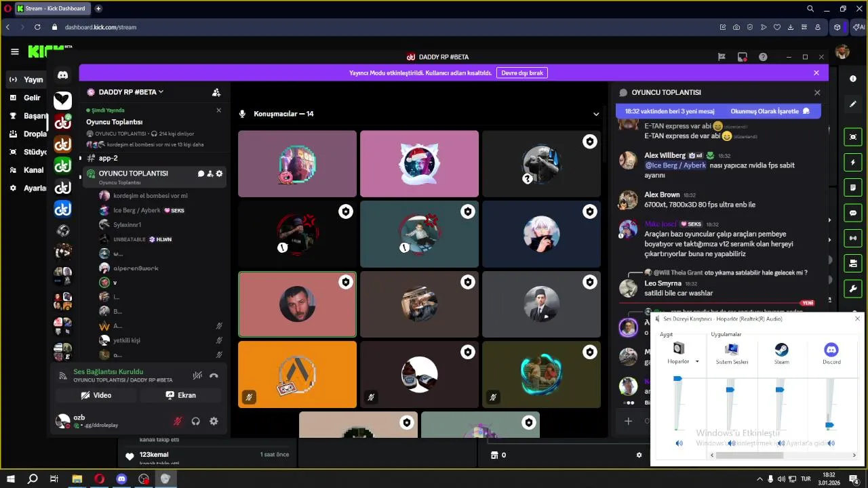Unmute microphone in Discord user panel

click(x=178, y=421)
